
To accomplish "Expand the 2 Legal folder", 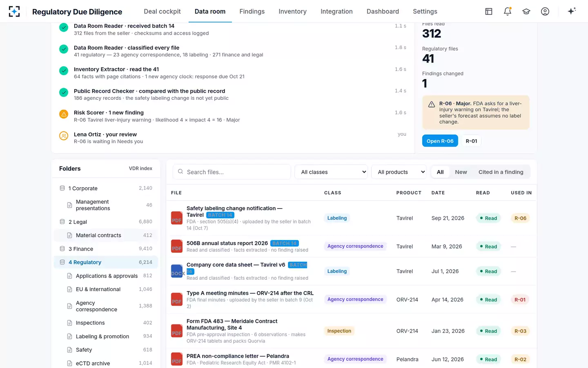I will tap(106, 222).
